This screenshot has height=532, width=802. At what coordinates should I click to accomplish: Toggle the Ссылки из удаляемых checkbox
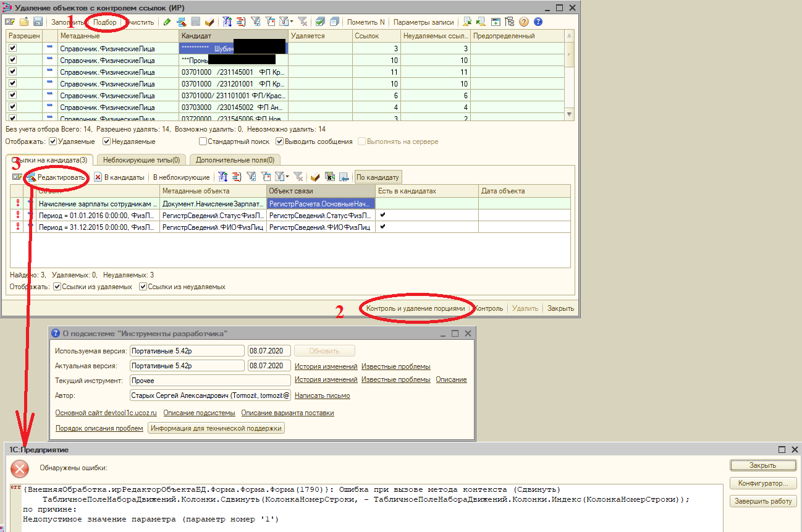coord(57,287)
